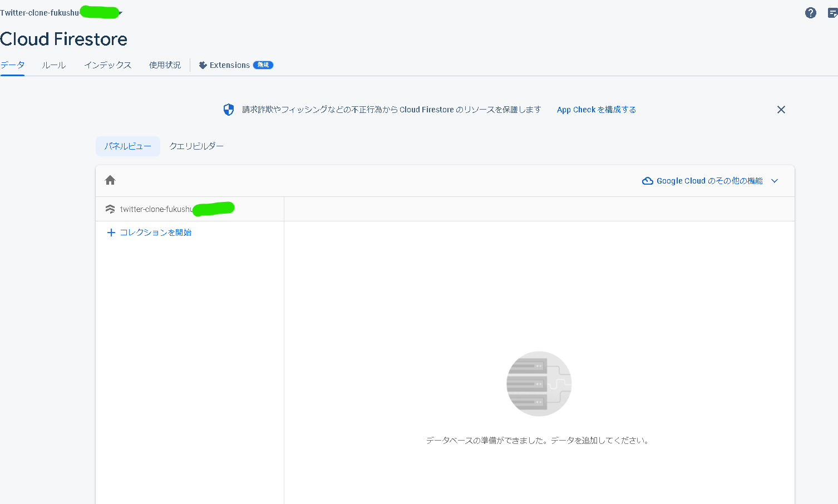Open the 使用状況 tab
This screenshot has height=504, width=838.
click(165, 65)
